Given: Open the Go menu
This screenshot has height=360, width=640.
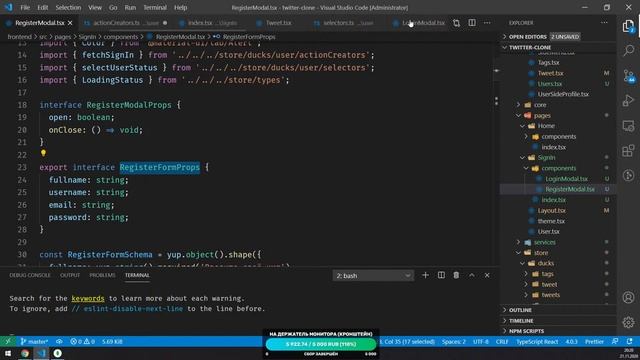Looking at the screenshot, I should coord(113,7).
